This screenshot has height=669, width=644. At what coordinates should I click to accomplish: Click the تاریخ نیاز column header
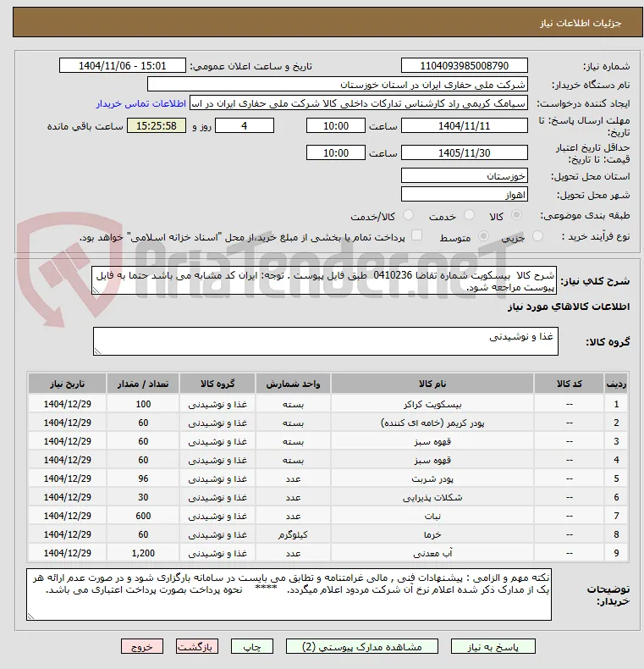[68, 384]
